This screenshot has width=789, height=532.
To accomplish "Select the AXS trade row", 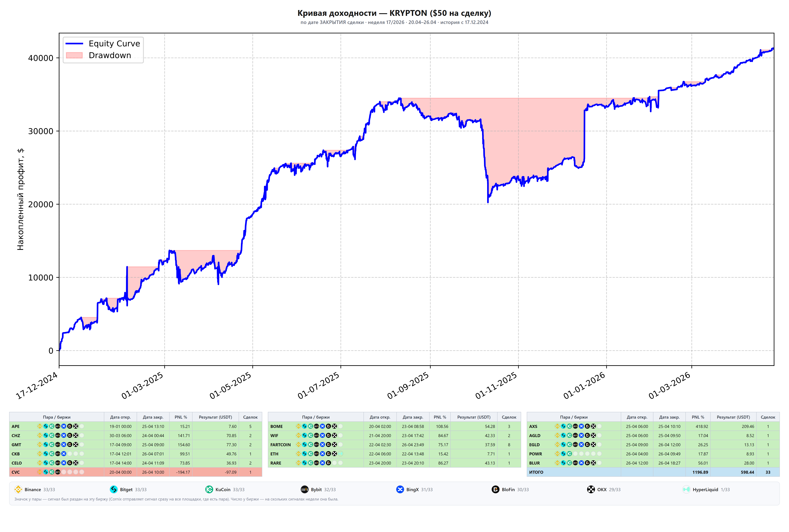I will coord(653,426).
